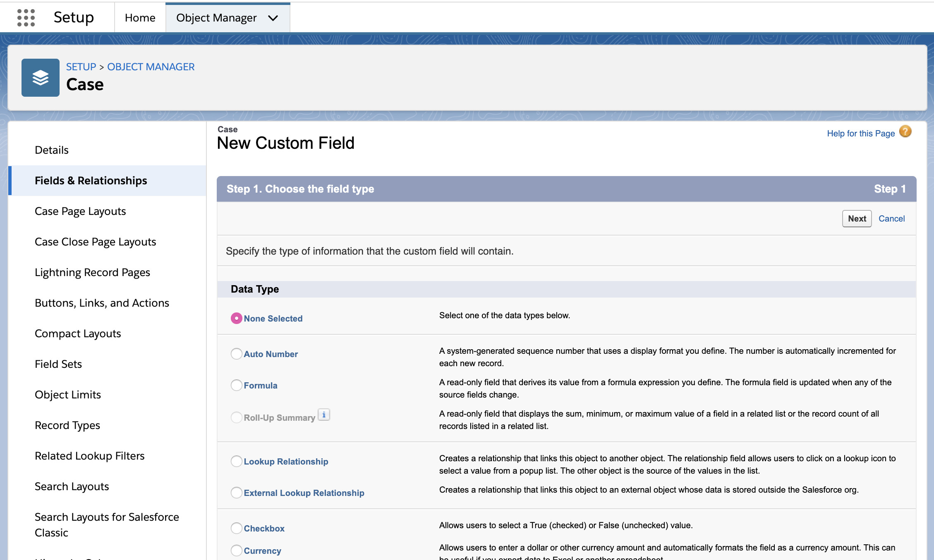Open the Case Page Layouts section

click(80, 211)
